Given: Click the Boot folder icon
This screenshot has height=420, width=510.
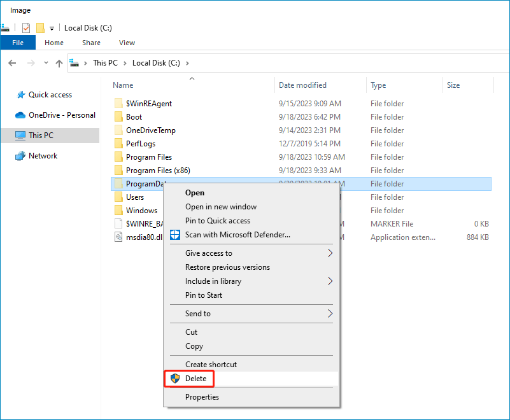Looking at the screenshot, I should [118, 116].
